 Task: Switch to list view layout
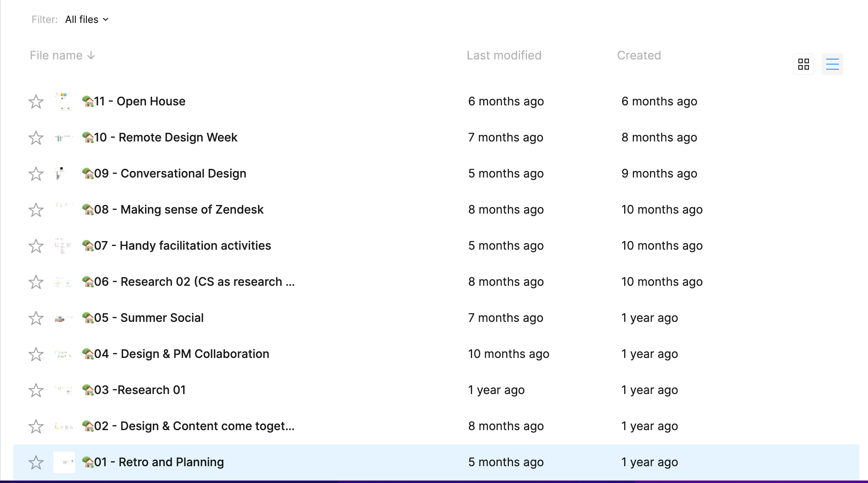coord(832,64)
